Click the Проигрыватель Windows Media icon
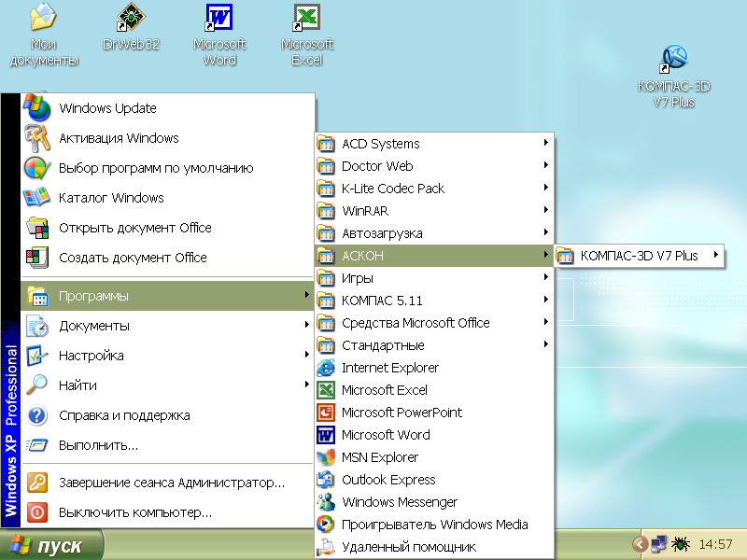Image resolution: width=747 pixels, height=560 pixels. [326, 525]
